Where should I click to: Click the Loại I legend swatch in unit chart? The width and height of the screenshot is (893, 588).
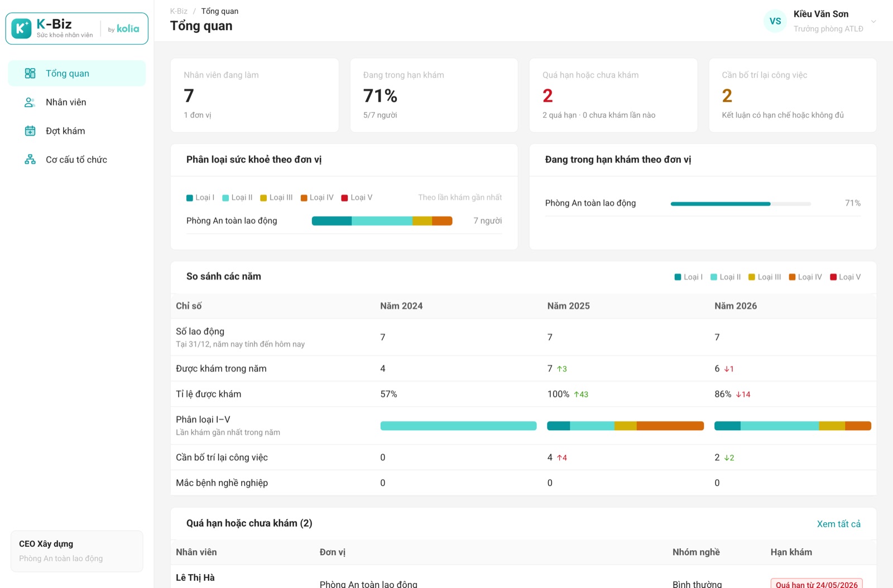pos(190,198)
